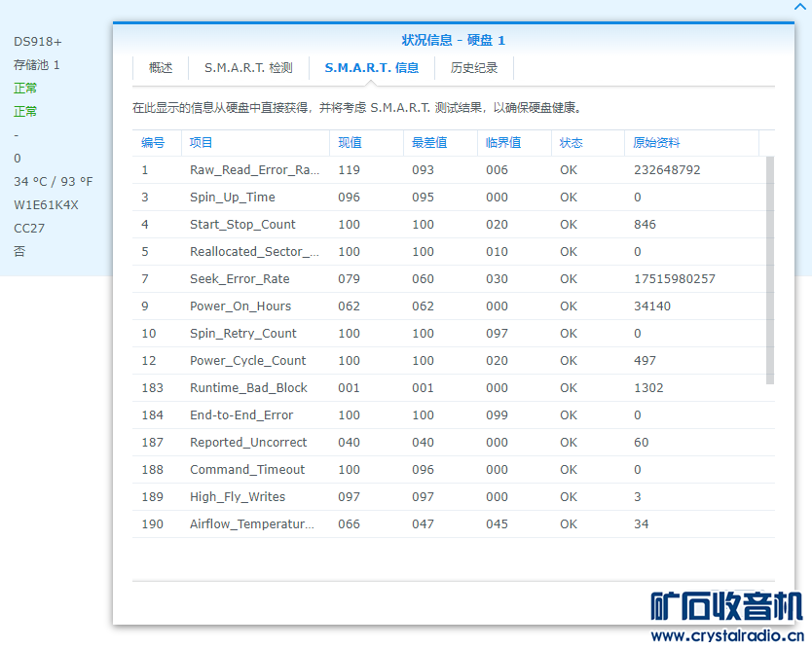This screenshot has height=648, width=812.
Task: Select the S.M.A.R.T. 信息 tab
Action: click(371, 68)
